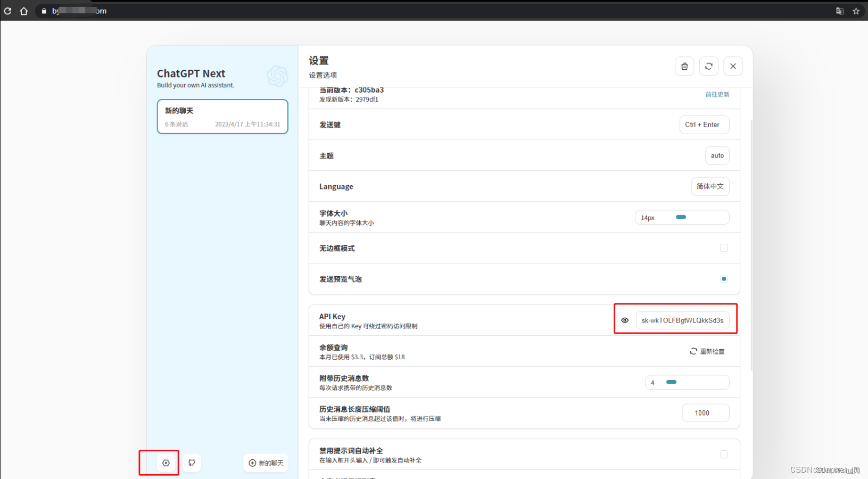The height and width of the screenshot is (479, 868).
Task: Click the browser home icon
Action: point(23,11)
